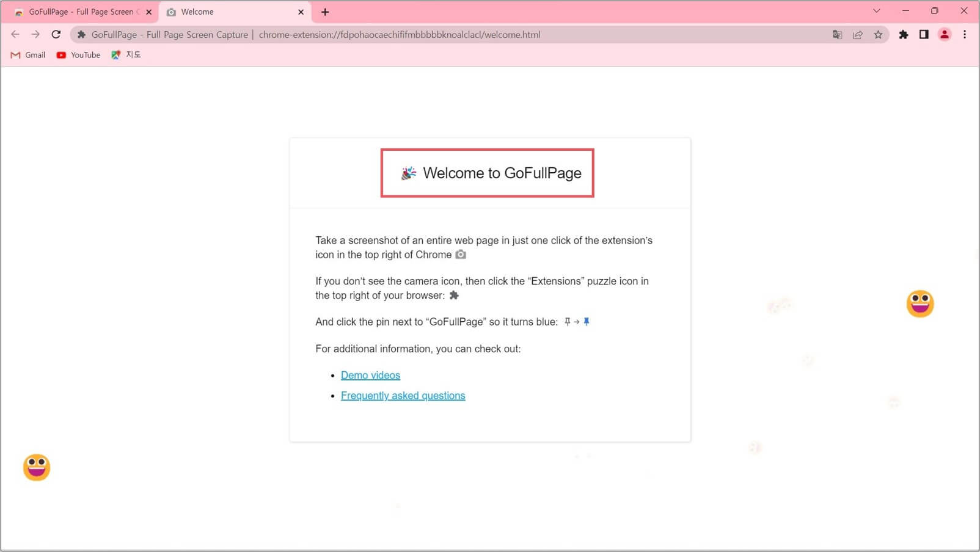This screenshot has width=980, height=552.
Task: Click the blue pin icon in the instructions
Action: click(587, 322)
